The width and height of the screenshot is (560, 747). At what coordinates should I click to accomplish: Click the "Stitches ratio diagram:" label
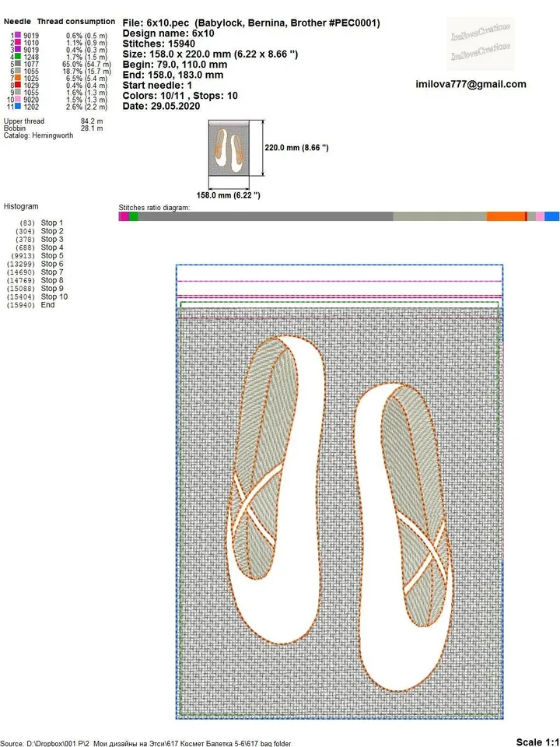click(x=154, y=208)
